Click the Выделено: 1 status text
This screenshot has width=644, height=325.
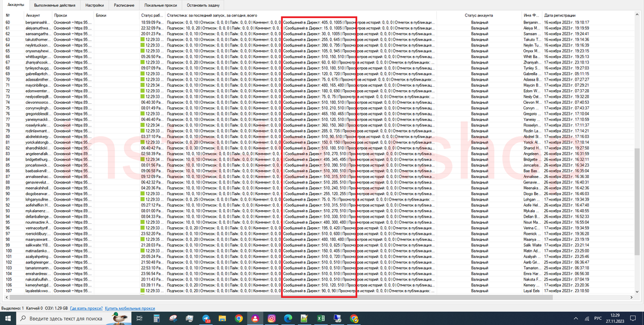[13, 308]
